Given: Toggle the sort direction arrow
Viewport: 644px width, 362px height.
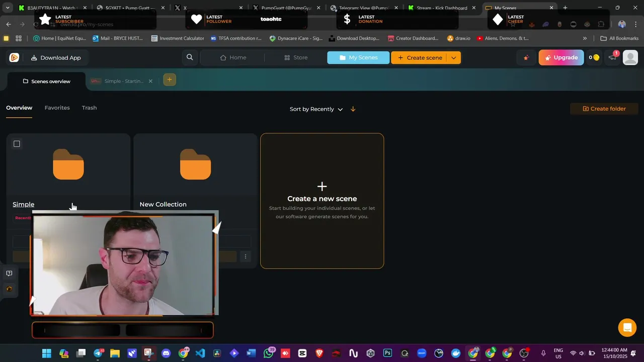Looking at the screenshot, I should click(x=353, y=109).
